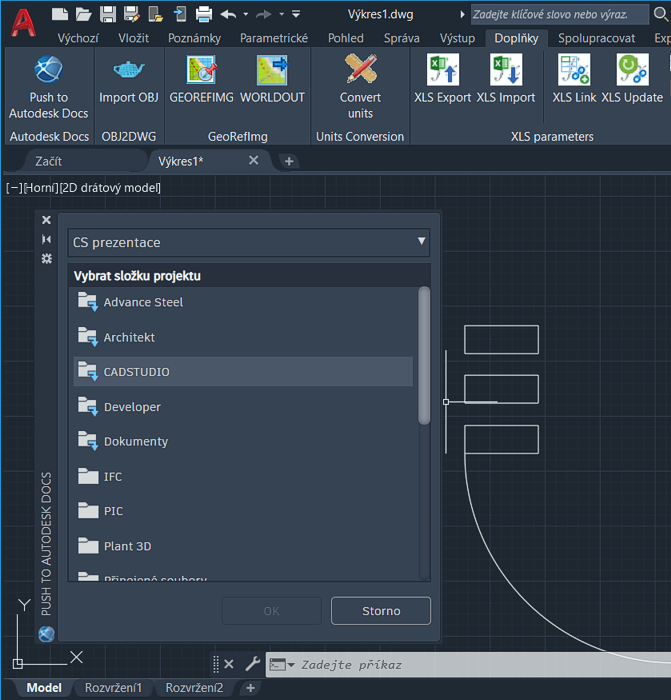
Task: Switch to the Rozvržení1 layout tab
Action: (113, 688)
